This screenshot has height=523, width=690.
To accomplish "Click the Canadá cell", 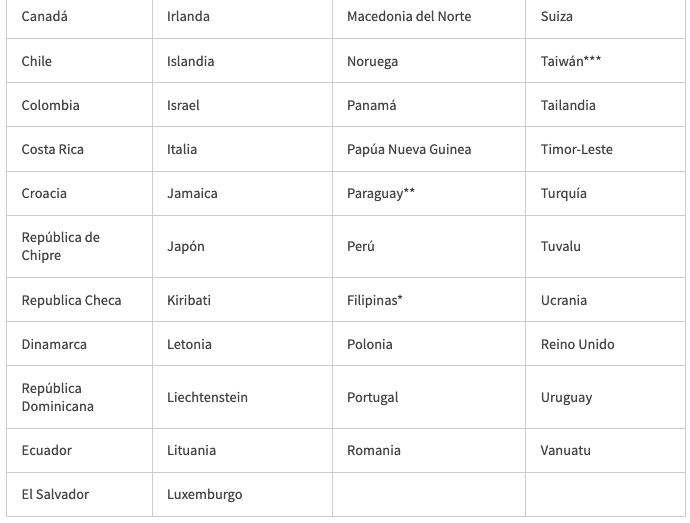I will tap(45, 17).
